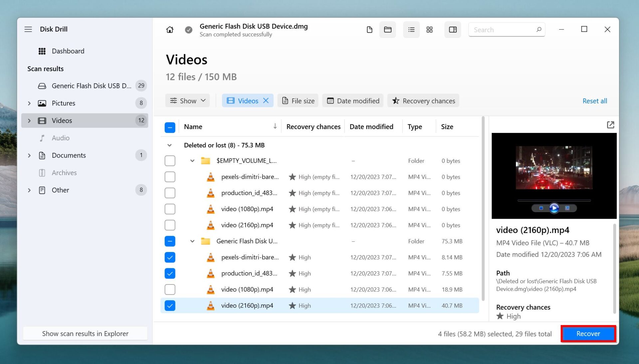Switch to folder view mode
The image size is (639, 364).
[x=387, y=30]
